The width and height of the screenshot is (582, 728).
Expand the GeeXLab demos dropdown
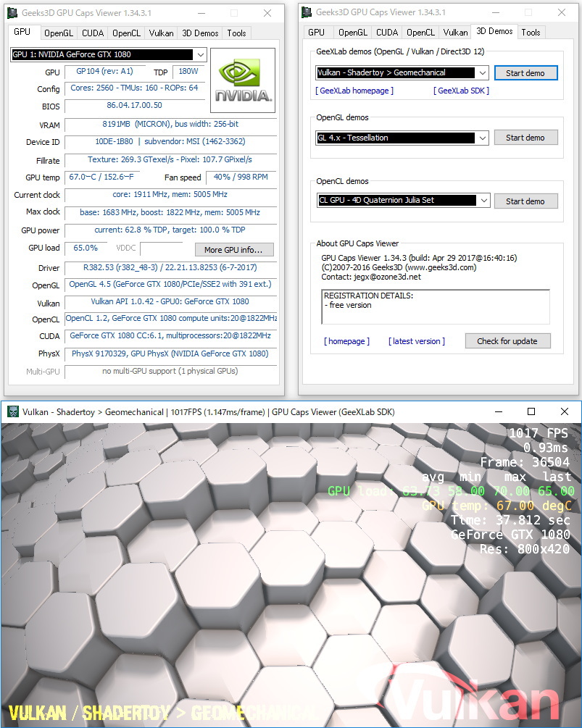coord(482,73)
